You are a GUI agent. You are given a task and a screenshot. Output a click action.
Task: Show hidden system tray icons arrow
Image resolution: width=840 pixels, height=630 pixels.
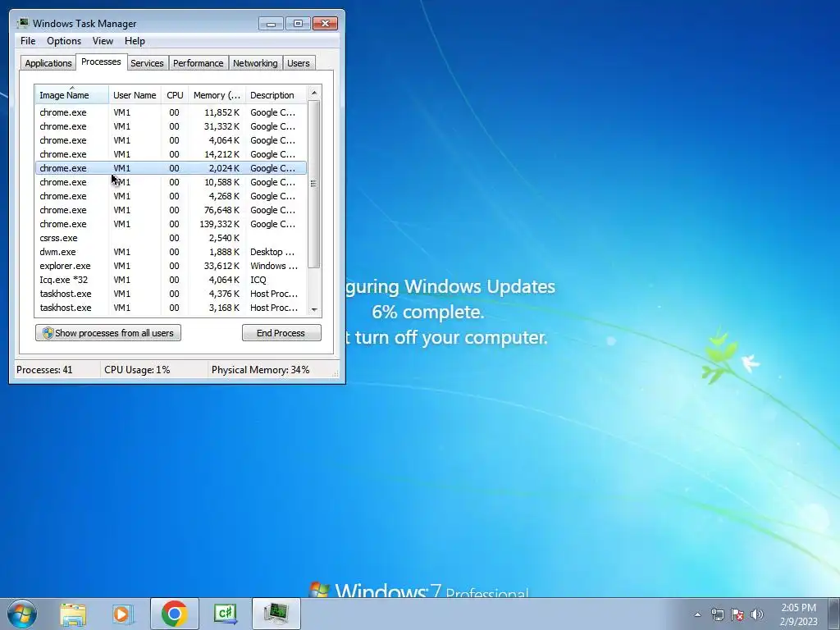point(697,614)
